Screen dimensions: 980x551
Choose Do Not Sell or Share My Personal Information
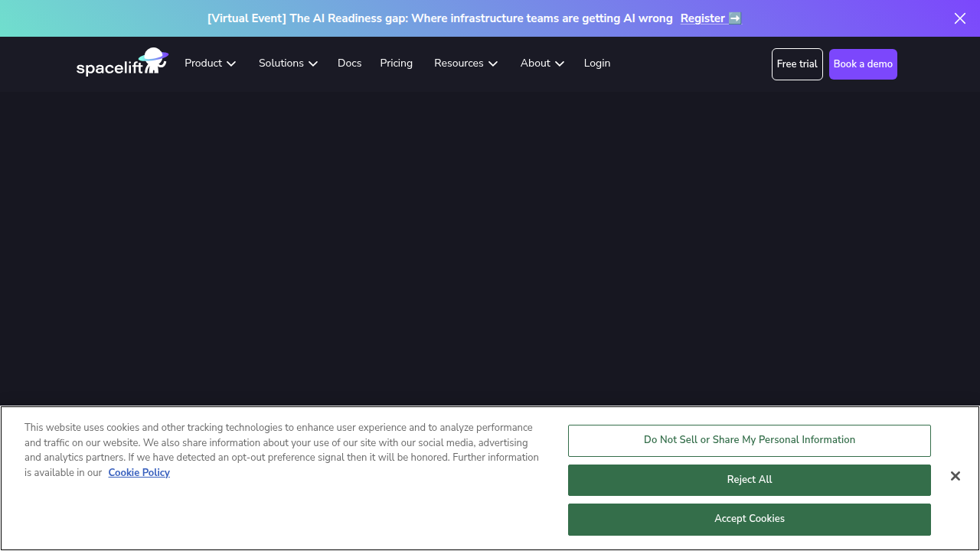750,440
